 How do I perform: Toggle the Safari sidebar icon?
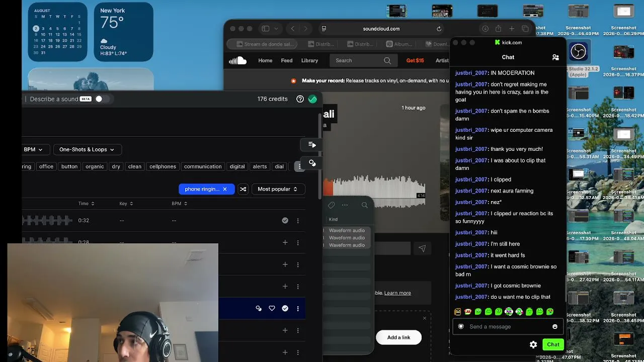pyautogui.click(x=265, y=29)
